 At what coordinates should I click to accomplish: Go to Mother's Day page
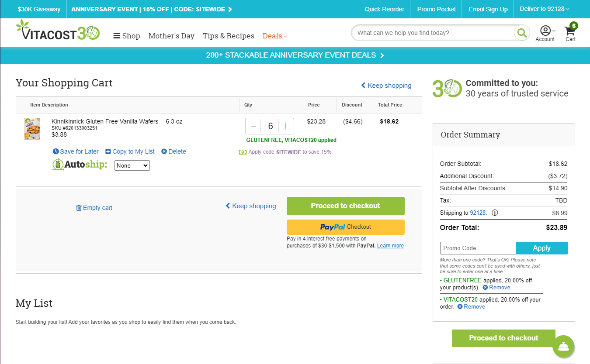coord(171,36)
